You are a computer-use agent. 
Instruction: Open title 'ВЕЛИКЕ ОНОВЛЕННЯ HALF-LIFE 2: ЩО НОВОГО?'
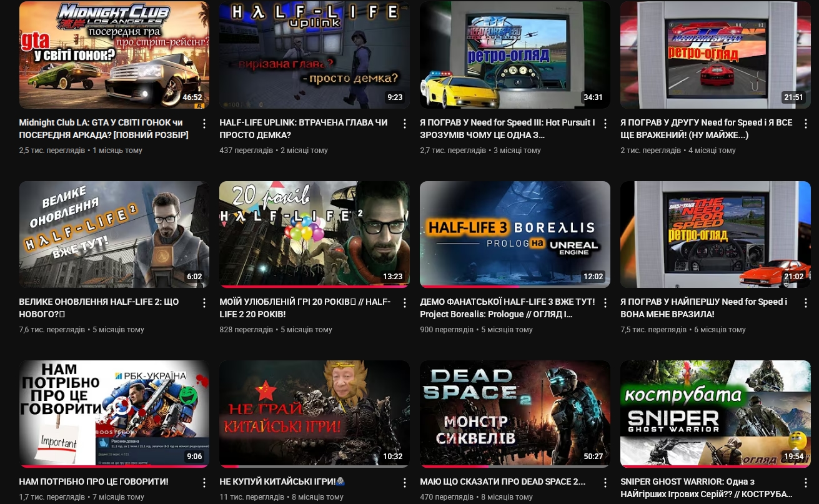point(99,308)
